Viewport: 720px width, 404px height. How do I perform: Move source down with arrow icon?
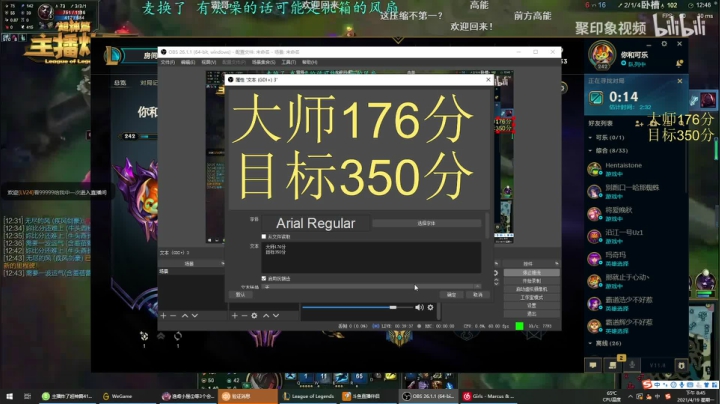click(x=276, y=316)
